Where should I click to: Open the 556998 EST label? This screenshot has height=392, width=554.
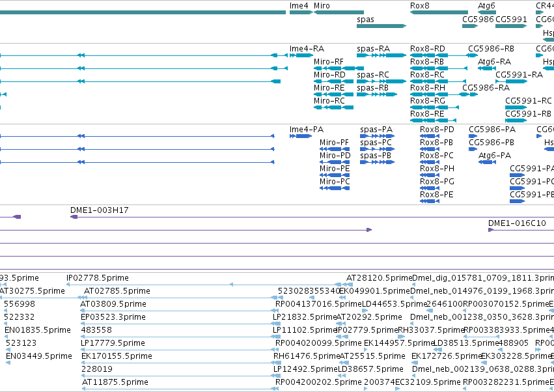tap(20, 304)
